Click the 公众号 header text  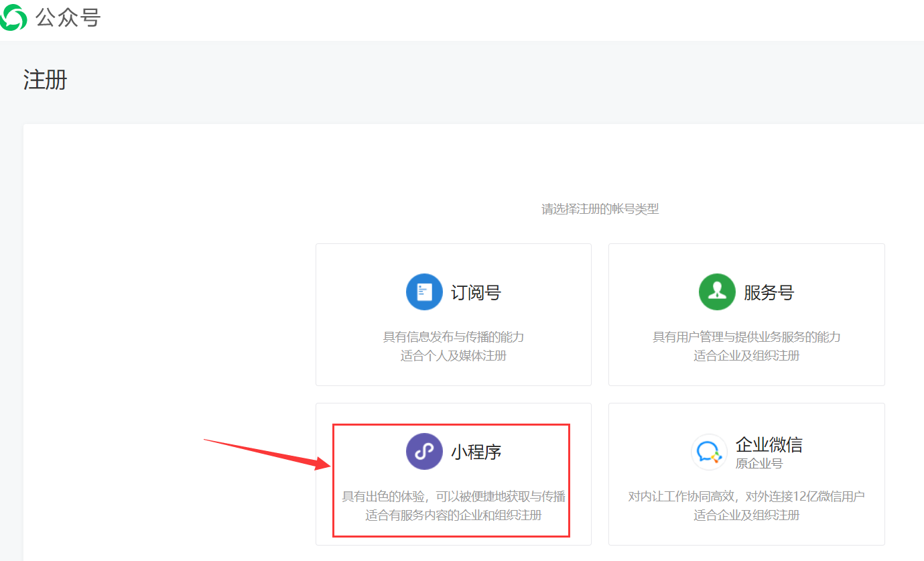point(68,17)
